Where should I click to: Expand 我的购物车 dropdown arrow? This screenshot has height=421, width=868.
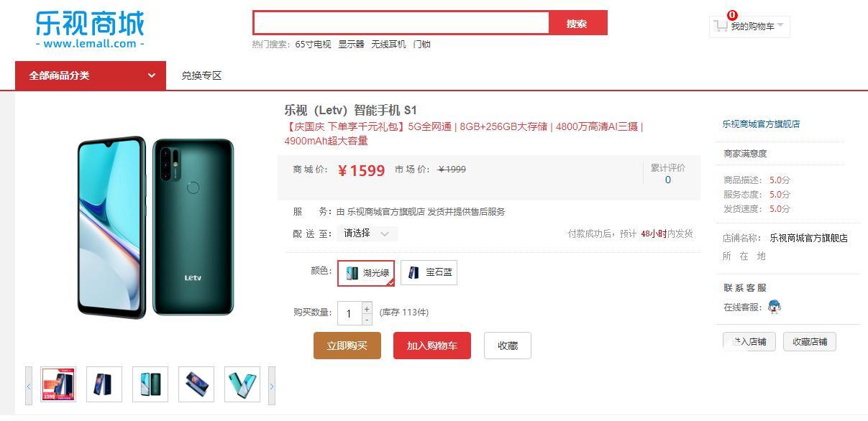pyautogui.click(x=780, y=26)
